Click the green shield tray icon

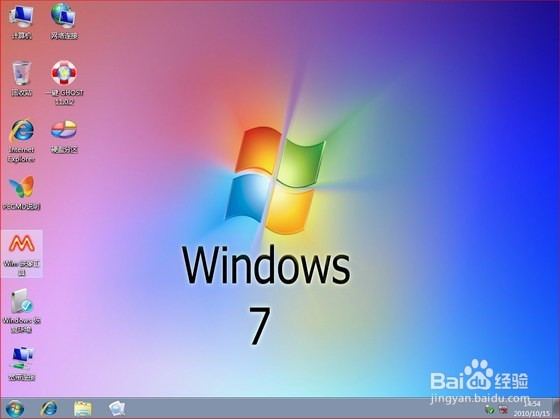click(x=490, y=410)
